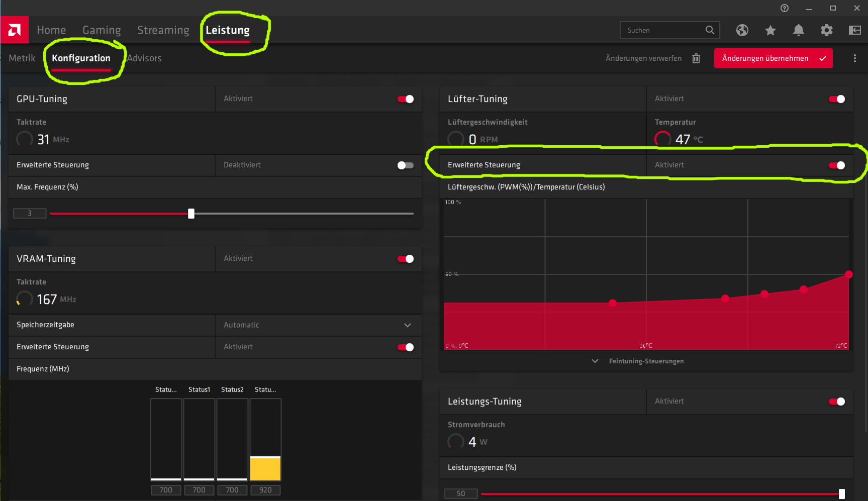Open the web browser globe icon
Screen dimensions: 868x501
click(x=742, y=30)
